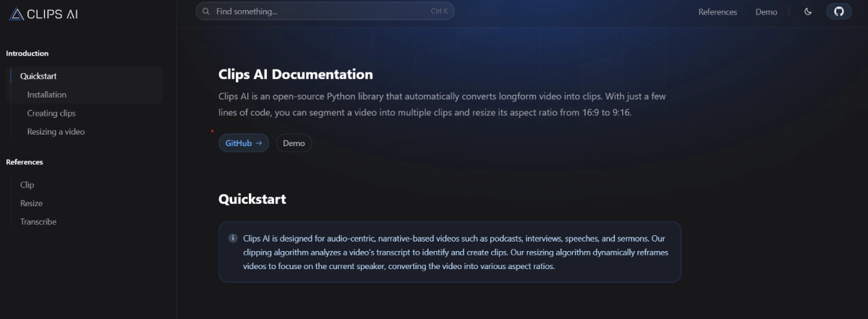Image resolution: width=868 pixels, height=319 pixels.
Task: Click the Quickstart heading in the main content
Action: (252, 199)
